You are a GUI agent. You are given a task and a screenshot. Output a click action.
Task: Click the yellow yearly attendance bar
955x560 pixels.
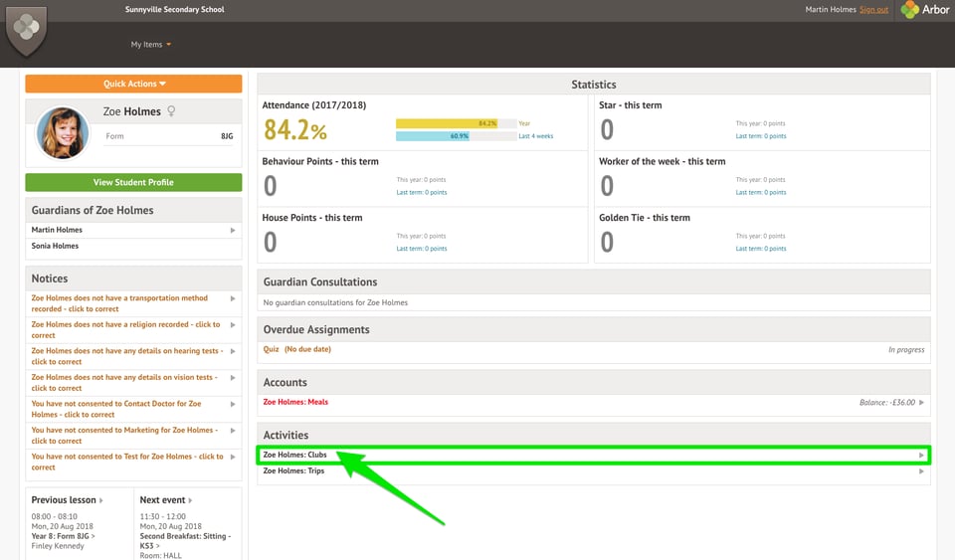447,123
